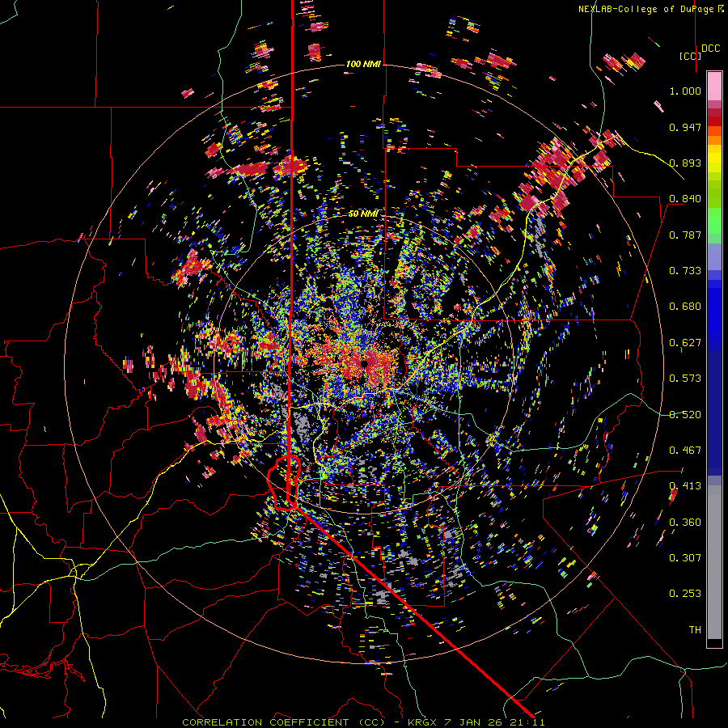Click the 0.787 scale value
728x728 pixels.
pyautogui.click(x=685, y=235)
